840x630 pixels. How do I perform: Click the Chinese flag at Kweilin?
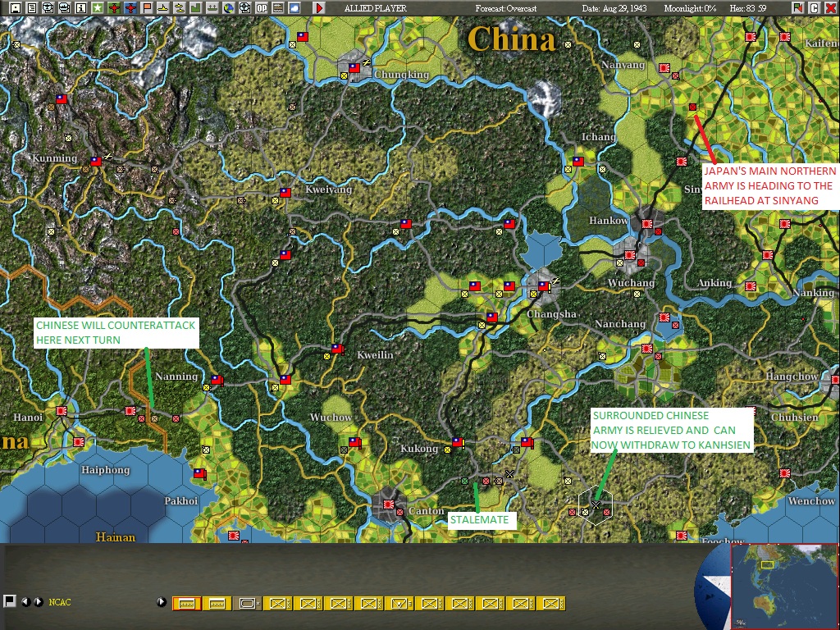[337, 349]
